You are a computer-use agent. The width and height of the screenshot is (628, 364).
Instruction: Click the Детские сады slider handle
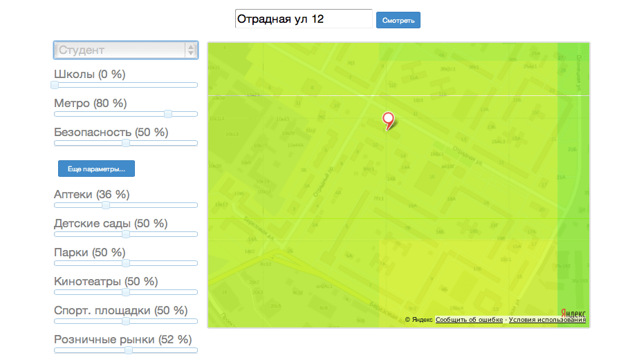[126, 234]
